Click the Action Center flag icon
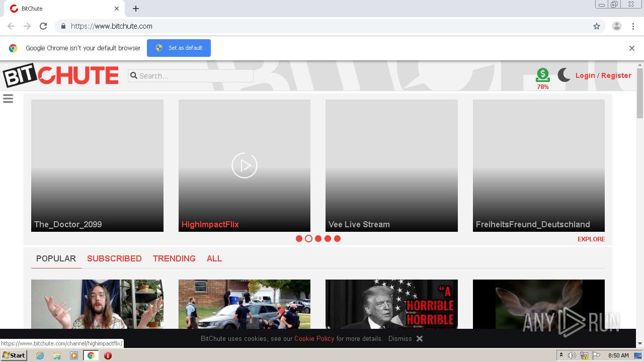Image resolution: width=644 pixels, height=362 pixels. 596,355
